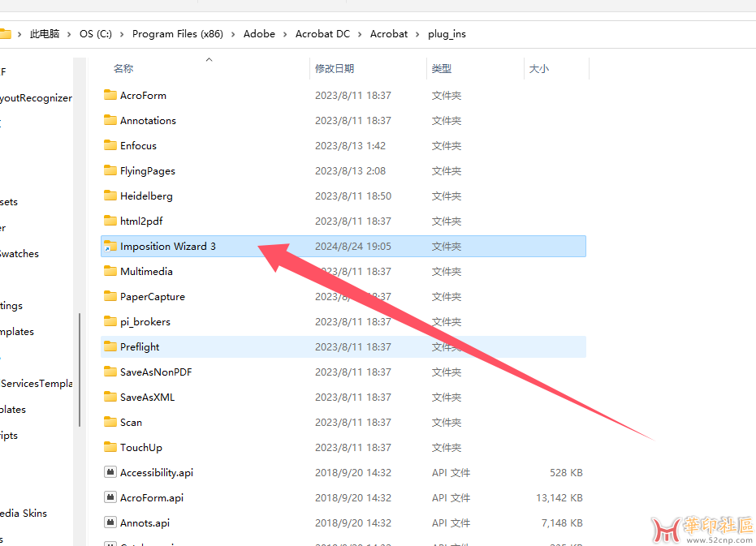The height and width of the screenshot is (546, 756).
Task: Click edia Skins item in navigation pane
Action: 23,514
